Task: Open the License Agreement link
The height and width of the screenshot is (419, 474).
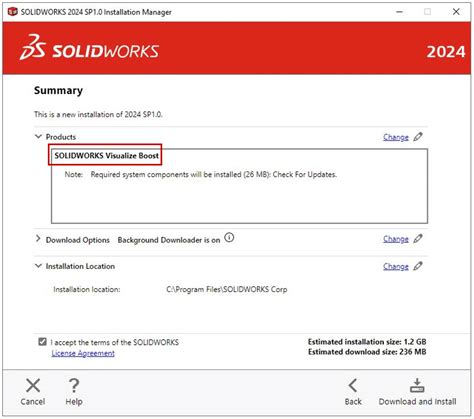Action: coord(83,353)
